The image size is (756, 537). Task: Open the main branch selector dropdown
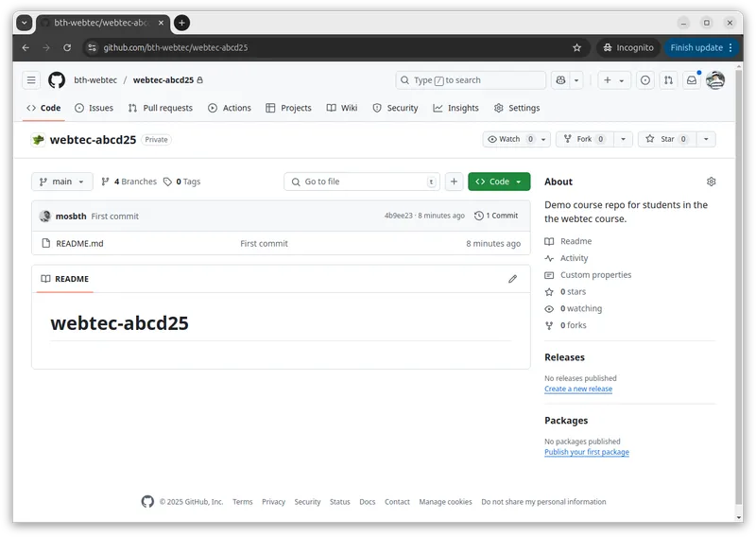62,182
